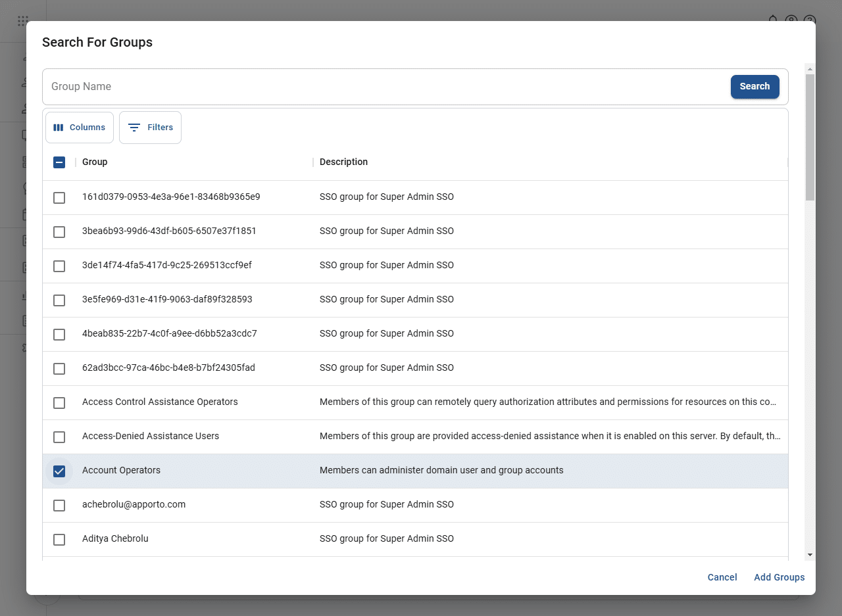
Task: Toggle the select-all header checkbox
Action: tap(59, 162)
